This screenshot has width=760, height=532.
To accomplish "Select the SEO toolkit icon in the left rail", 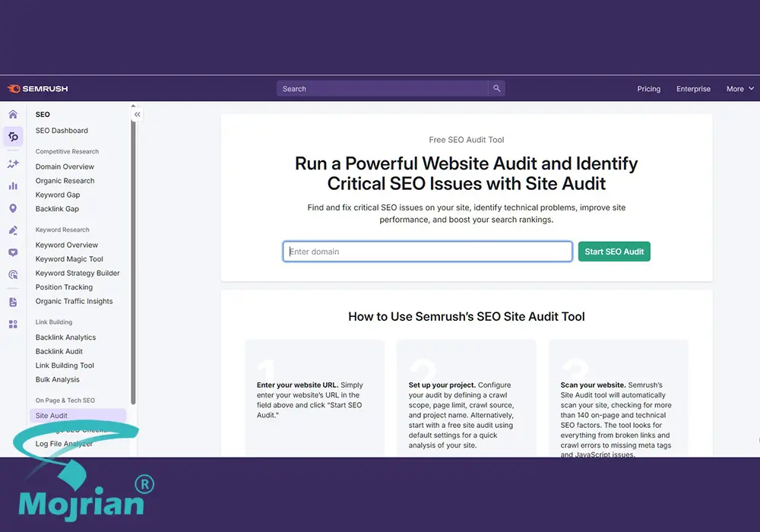I will click(13, 137).
